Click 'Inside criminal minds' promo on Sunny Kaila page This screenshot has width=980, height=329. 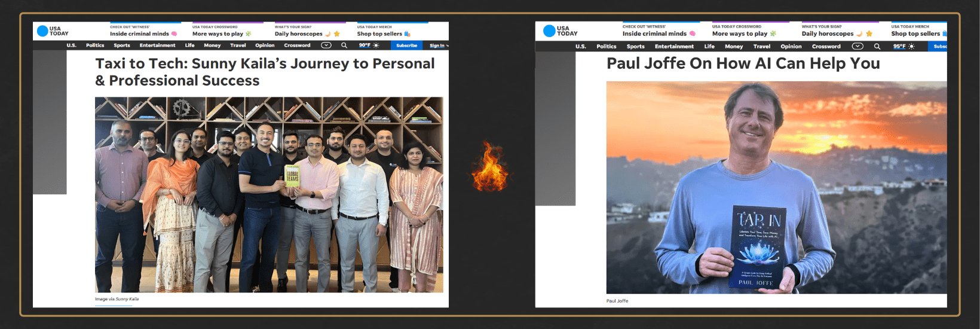coord(144,31)
